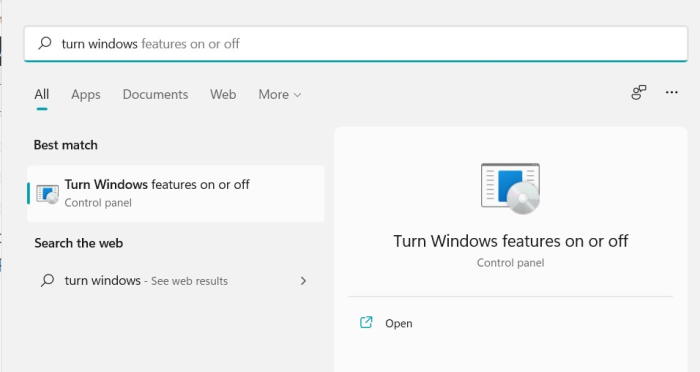The width and height of the screenshot is (700, 372).
Task: Click the Open external-link icon
Action: [366, 322]
